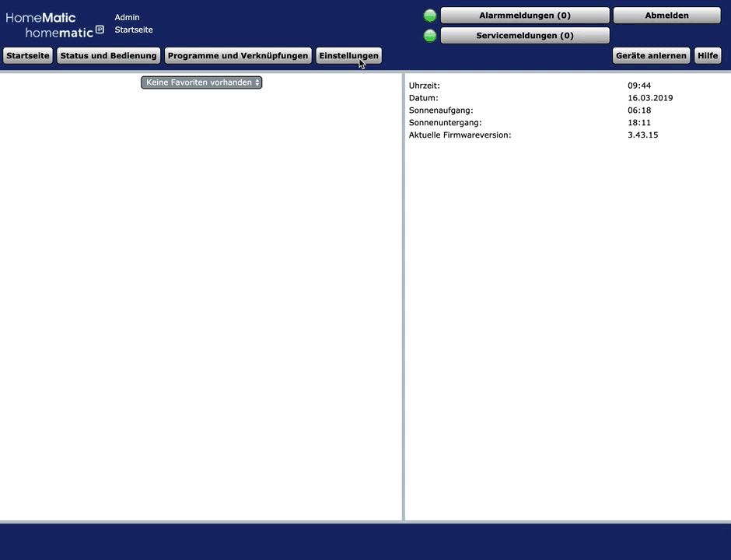Image resolution: width=731 pixels, height=560 pixels.
Task: Open the Hilfe page
Action: coord(708,56)
